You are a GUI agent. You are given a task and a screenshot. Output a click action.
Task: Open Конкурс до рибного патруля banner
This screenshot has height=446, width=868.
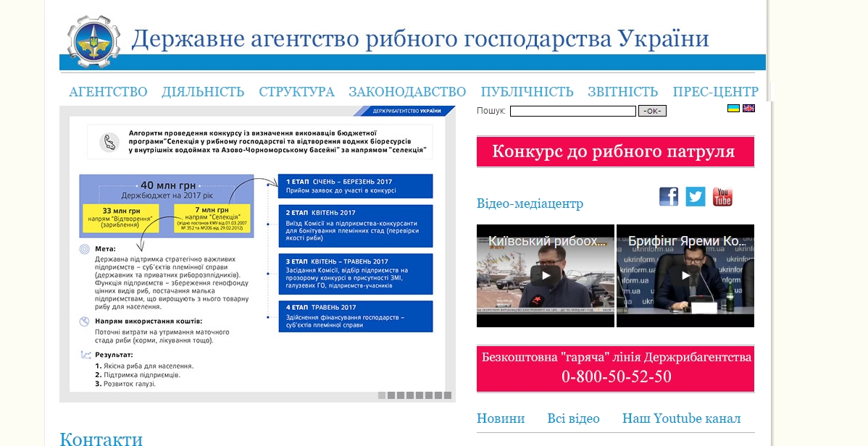pyautogui.click(x=615, y=152)
